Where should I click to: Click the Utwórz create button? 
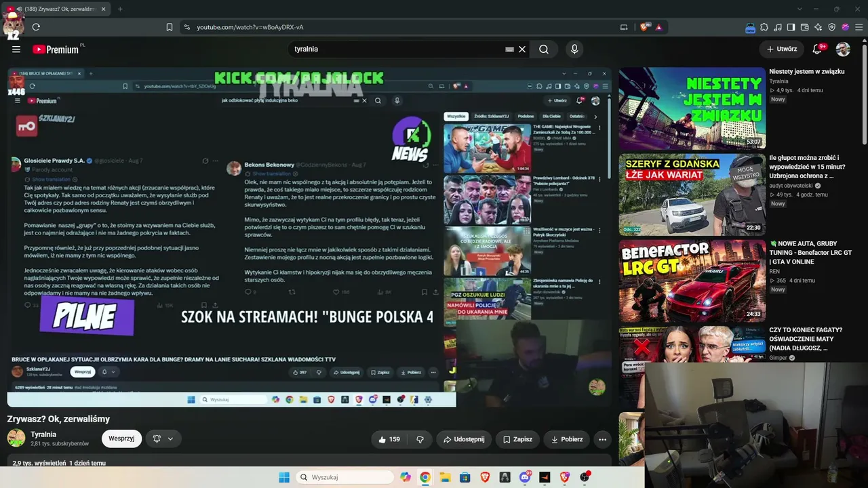pyautogui.click(x=781, y=49)
